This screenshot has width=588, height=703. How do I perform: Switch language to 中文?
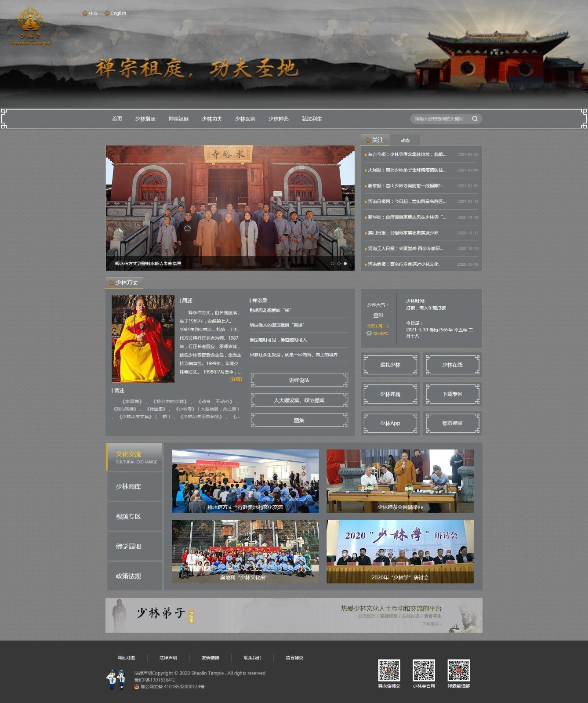point(91,13)
